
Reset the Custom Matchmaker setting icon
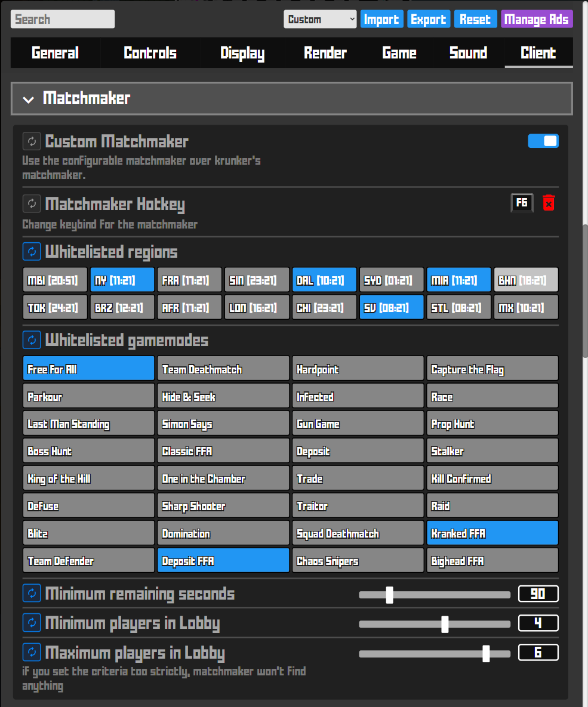(32, 141)
